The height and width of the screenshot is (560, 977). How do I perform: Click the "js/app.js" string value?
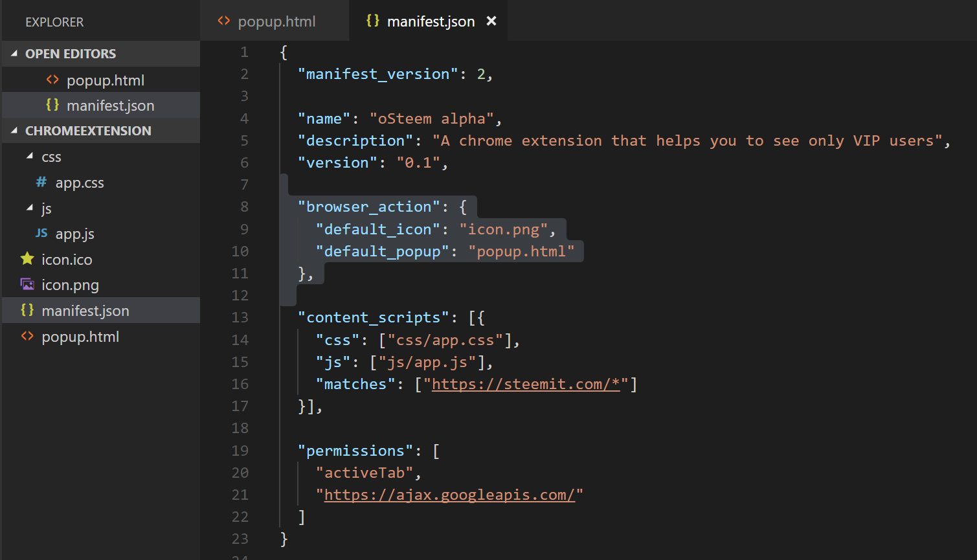[427, 363]
